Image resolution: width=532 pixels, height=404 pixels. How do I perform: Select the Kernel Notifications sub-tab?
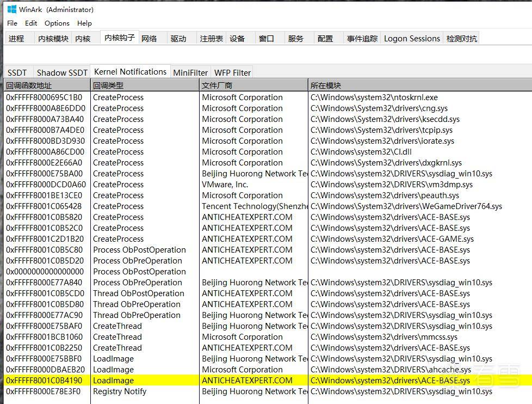click(x=131, y=72)
